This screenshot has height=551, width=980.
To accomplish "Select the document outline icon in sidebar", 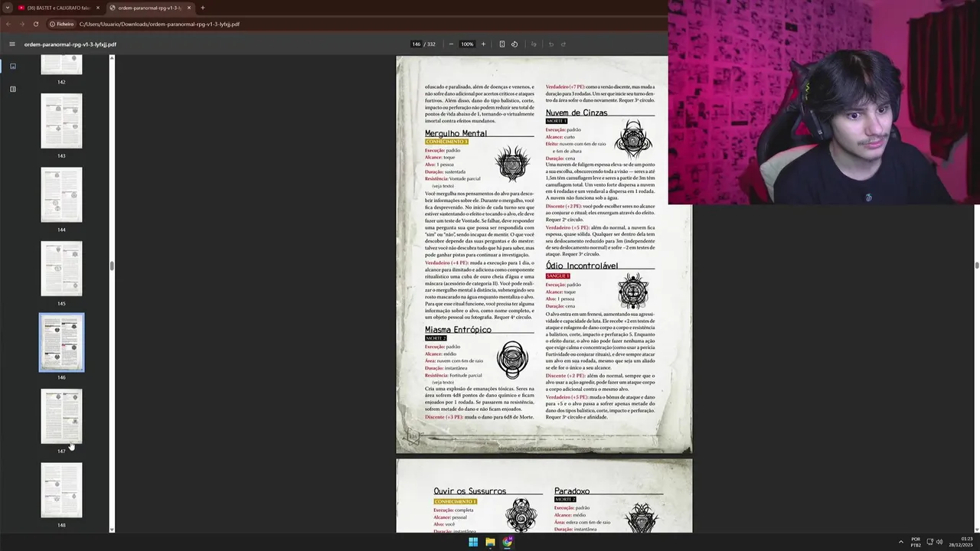I will pyautogui.click(x=12, y=90).
